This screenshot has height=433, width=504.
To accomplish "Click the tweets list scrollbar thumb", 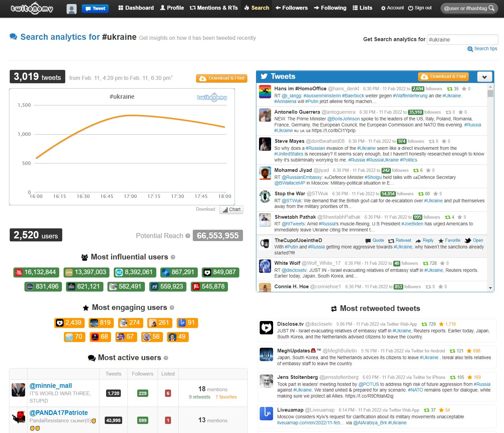I will 490,93.
